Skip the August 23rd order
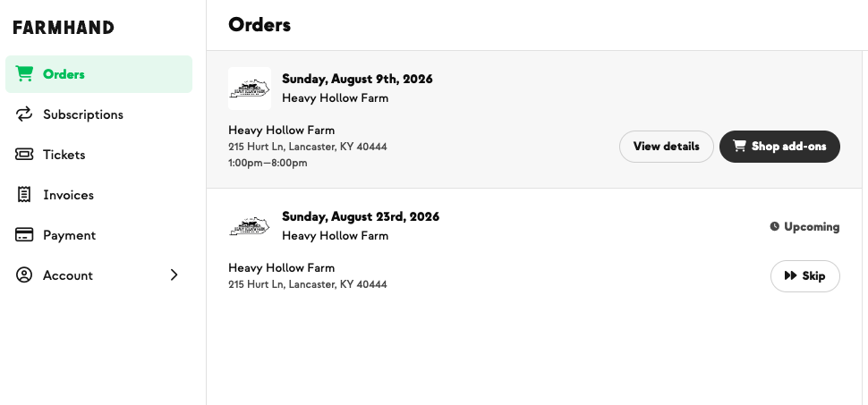 [804, 276]
